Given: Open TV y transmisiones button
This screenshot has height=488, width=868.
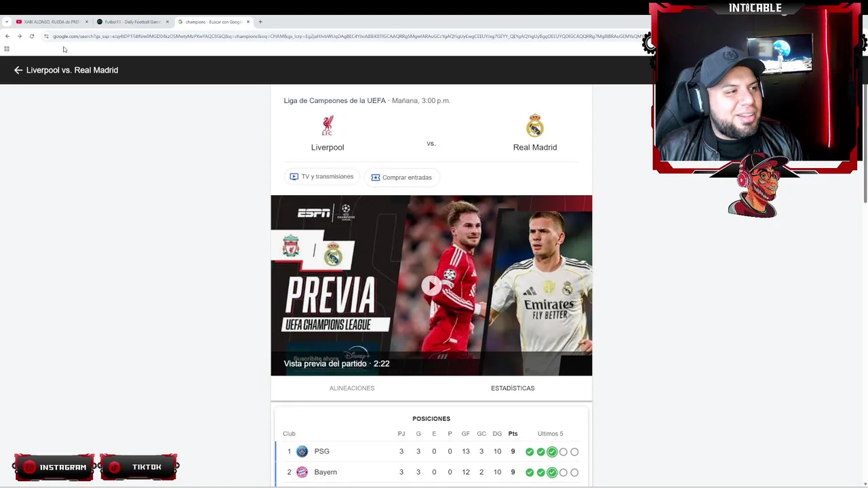Looking at the screenshot, I should click(x=322, y=177).
